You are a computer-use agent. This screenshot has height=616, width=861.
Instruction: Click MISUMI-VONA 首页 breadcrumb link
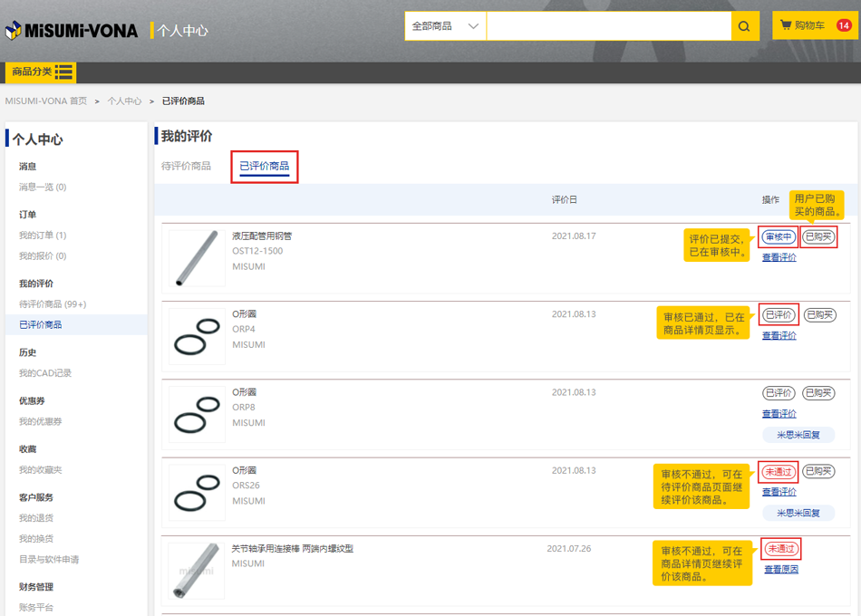click(46, 101)
